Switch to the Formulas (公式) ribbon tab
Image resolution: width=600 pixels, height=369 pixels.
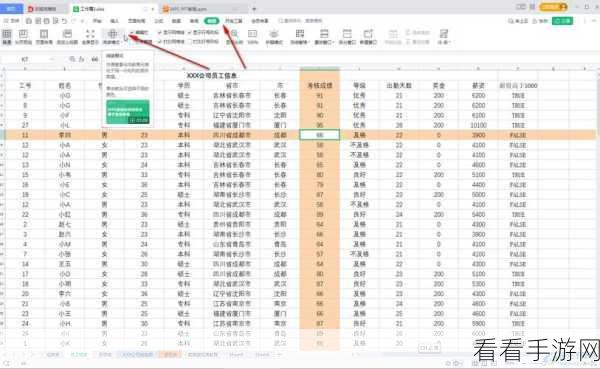(158, 21)
